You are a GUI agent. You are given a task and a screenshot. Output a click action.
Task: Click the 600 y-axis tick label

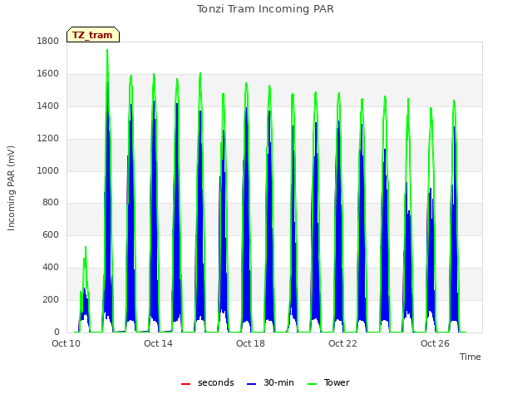click(x=51, y=234)
